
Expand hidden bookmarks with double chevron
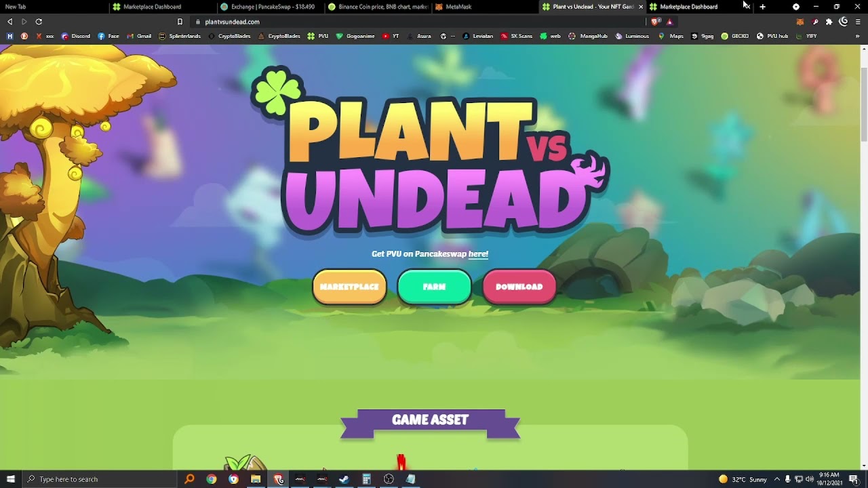pyautogui.click(x=858, y=36)
